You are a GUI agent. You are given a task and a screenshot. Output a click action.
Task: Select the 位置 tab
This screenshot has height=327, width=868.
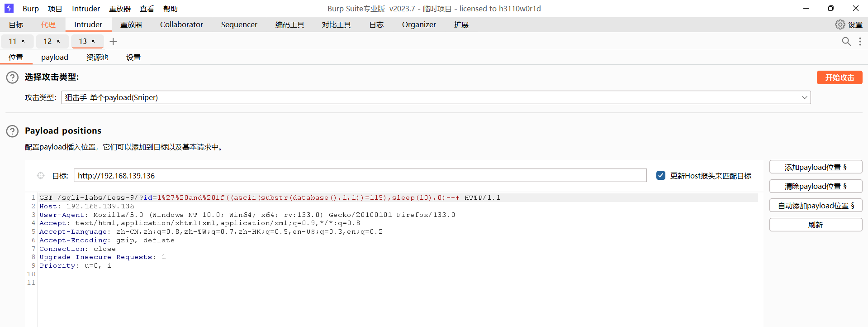click(16, 57)
